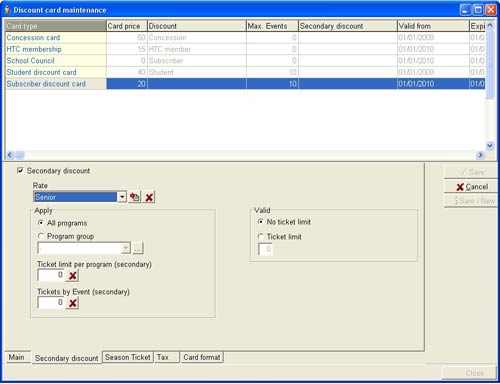Open the Season Ticket tab
The width and height of the screenshot is (500, 384).
(128, 357)
